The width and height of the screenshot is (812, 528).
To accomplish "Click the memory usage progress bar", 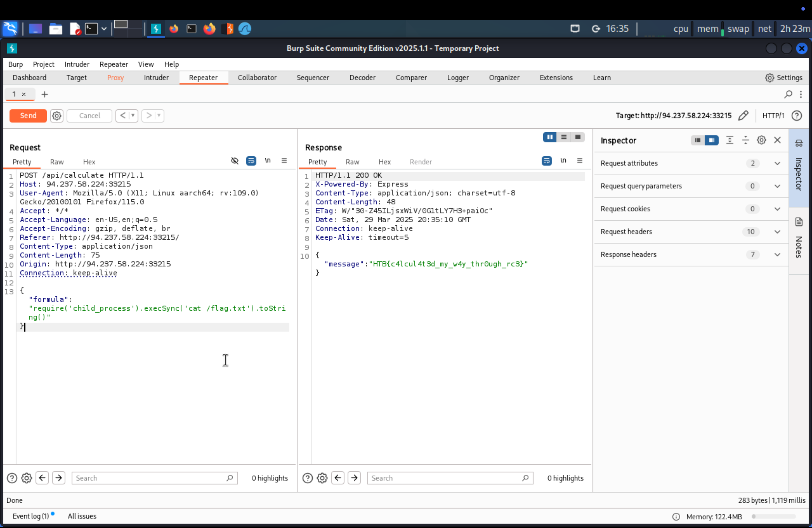I will [x=773, y=517].
